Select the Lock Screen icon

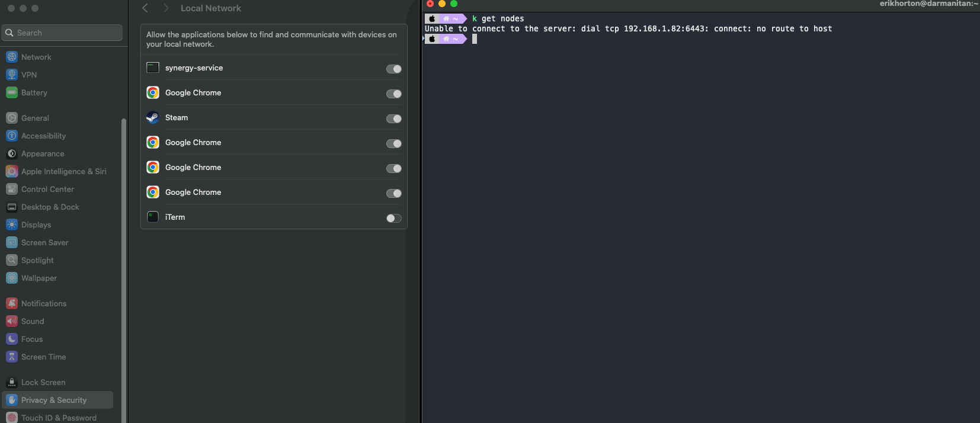click(x=12, y=382)
